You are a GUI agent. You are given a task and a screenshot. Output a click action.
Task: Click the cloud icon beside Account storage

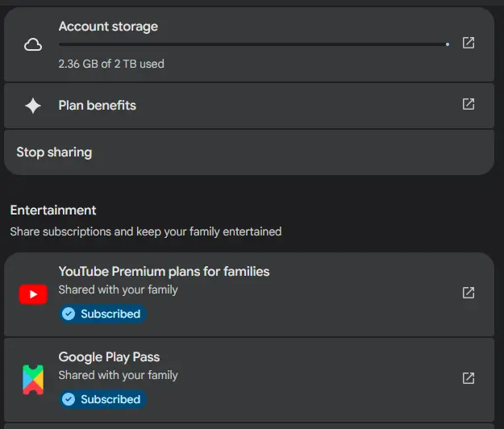point(33,44)
